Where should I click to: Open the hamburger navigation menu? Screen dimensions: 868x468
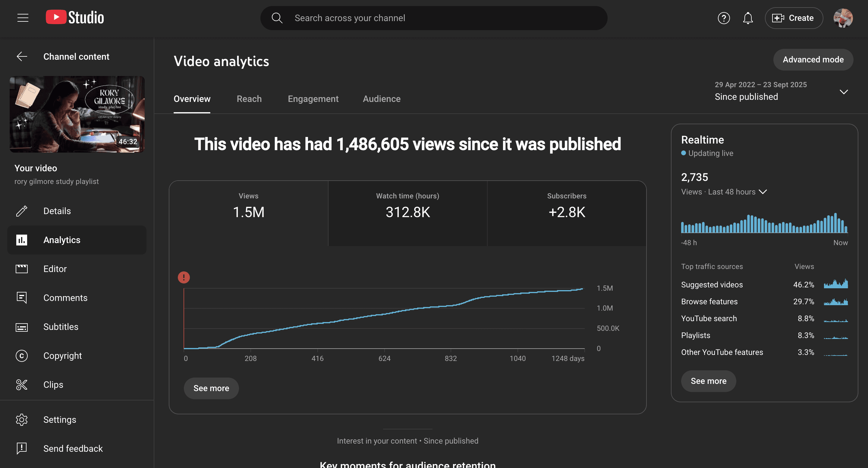click(x=23, y=18)
